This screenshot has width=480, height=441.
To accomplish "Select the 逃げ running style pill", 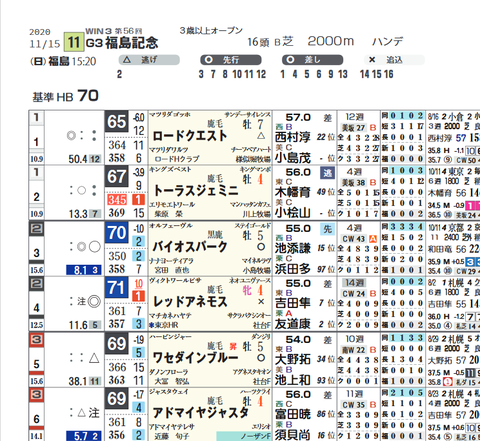I will tap(149, 60).
